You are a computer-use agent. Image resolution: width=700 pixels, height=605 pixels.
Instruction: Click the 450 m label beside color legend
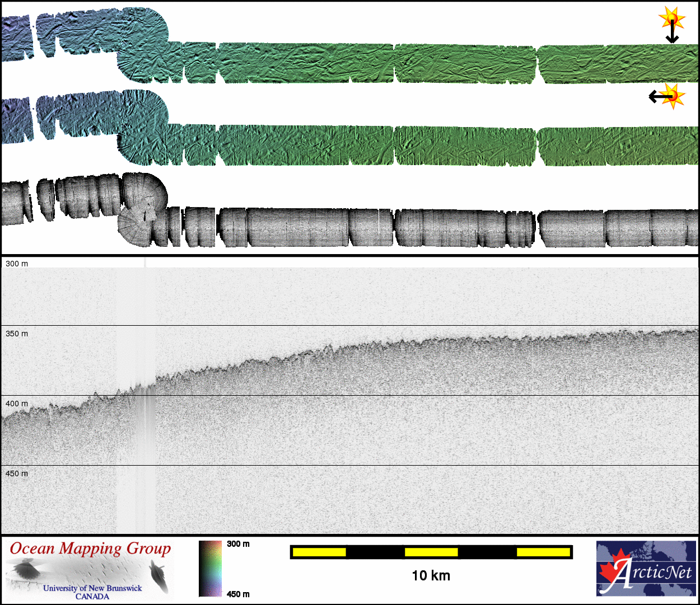click(239, 594)
